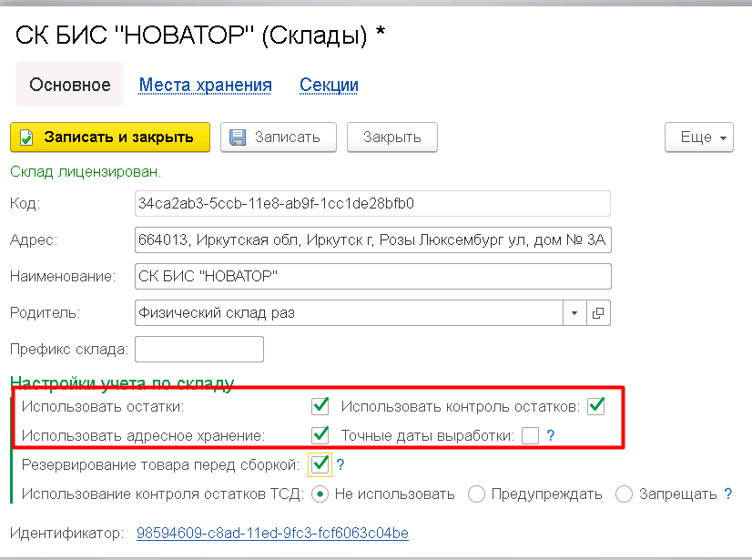Click the Адрес input field
The image size is (752, 560).
point(372,239)
